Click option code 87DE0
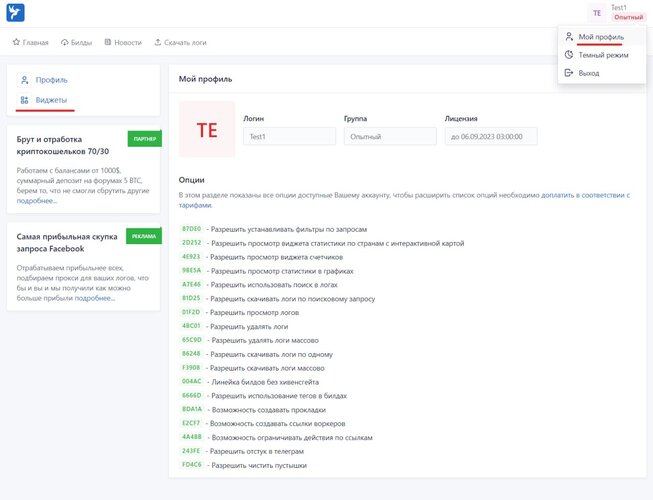Viewport: 653px width, 500px height. pyautogui.click(x=192, y=229)
